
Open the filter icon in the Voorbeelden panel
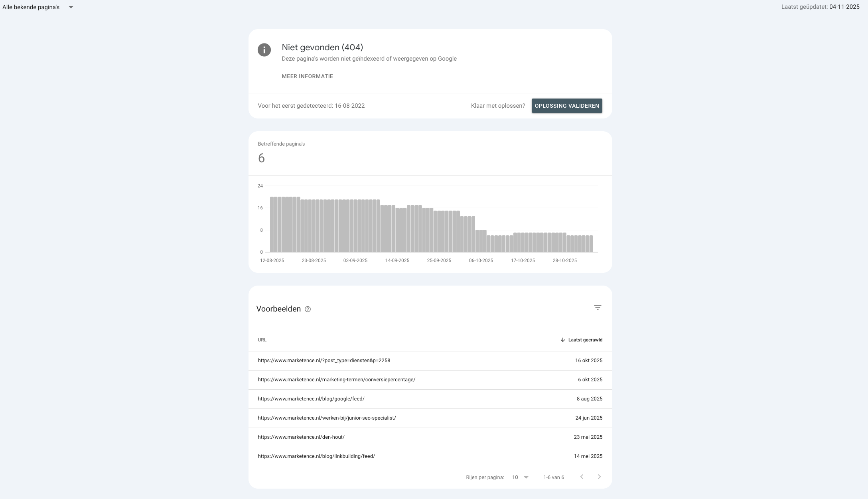point(597,307)
